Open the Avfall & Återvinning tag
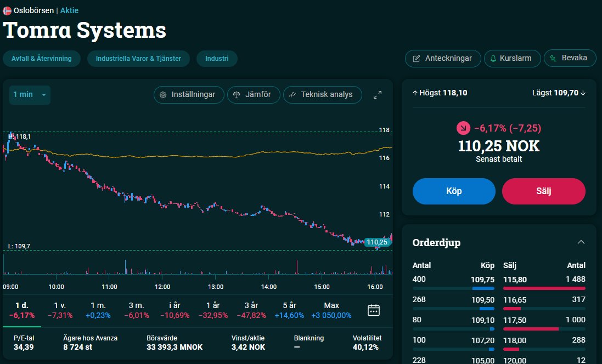The image size is (602, 364). pyautogui.click(x=42, y=59)
